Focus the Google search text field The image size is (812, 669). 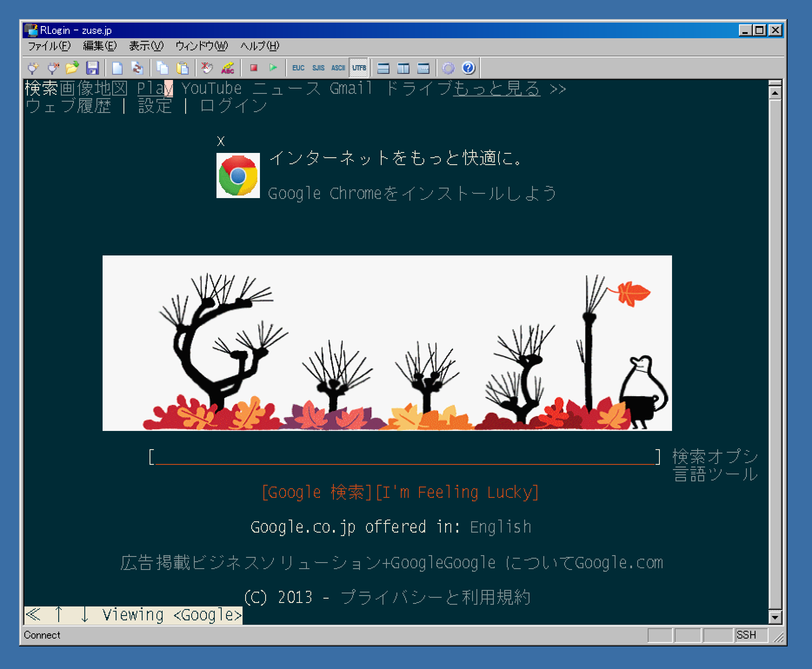[404, 457]
